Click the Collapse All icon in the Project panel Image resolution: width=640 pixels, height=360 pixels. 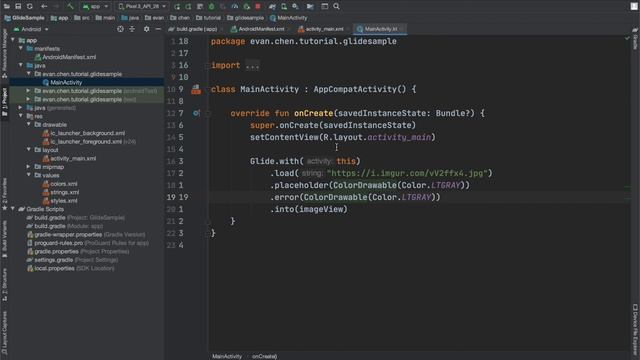pyautogui.click(x=132, y=29)
